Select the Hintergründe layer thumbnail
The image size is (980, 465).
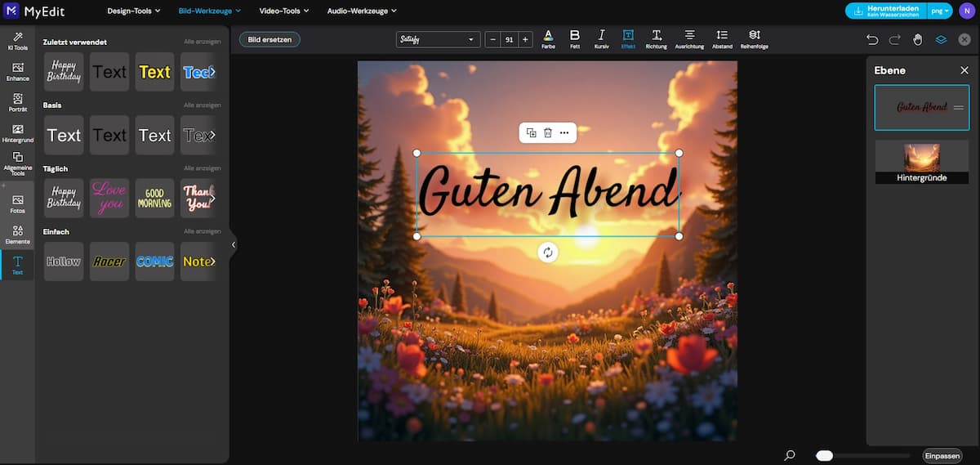(x=922, y=162)
